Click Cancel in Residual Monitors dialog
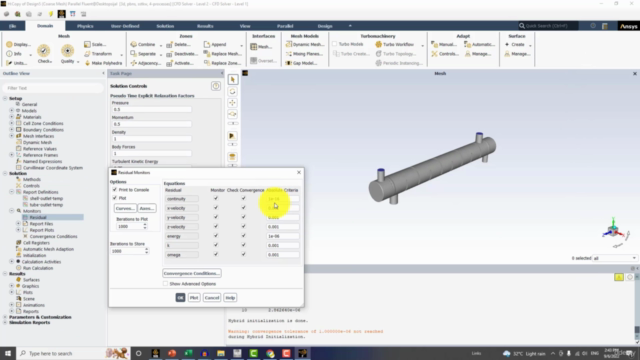The image size is (640, 360). pos(212,298)
